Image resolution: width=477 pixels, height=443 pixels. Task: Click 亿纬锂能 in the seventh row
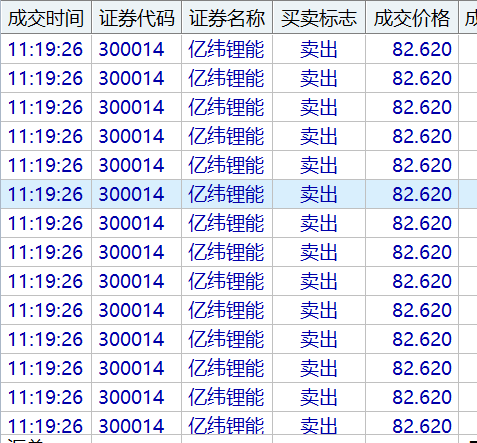tap(227, 223)
